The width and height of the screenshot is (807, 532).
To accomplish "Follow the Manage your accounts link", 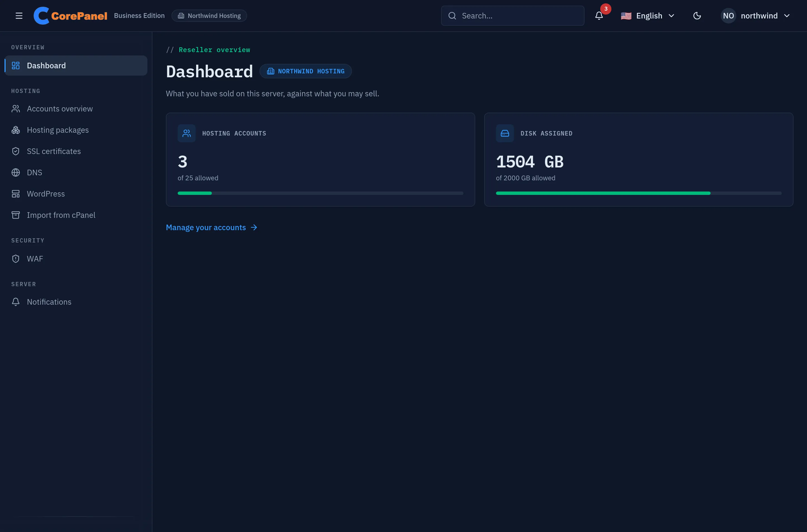I will [x=212, y=227].
